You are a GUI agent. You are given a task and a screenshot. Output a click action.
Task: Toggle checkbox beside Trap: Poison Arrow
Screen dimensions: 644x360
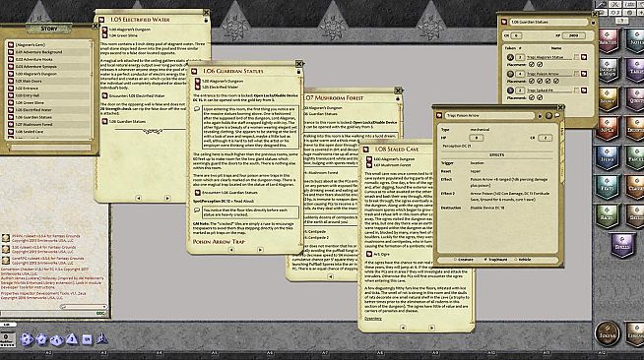(x=577, y=74)
